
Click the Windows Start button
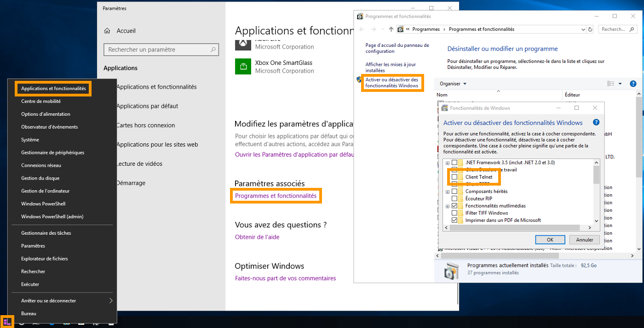click(x=7, y=321)
